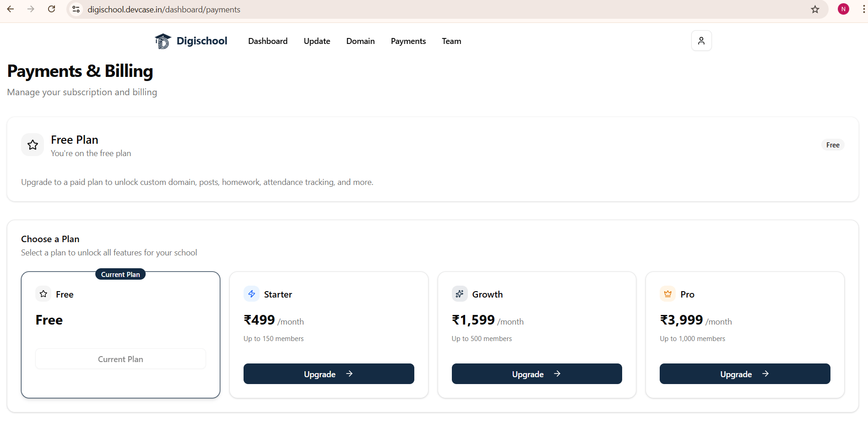Refresh the payments page

tap(51, 9)
